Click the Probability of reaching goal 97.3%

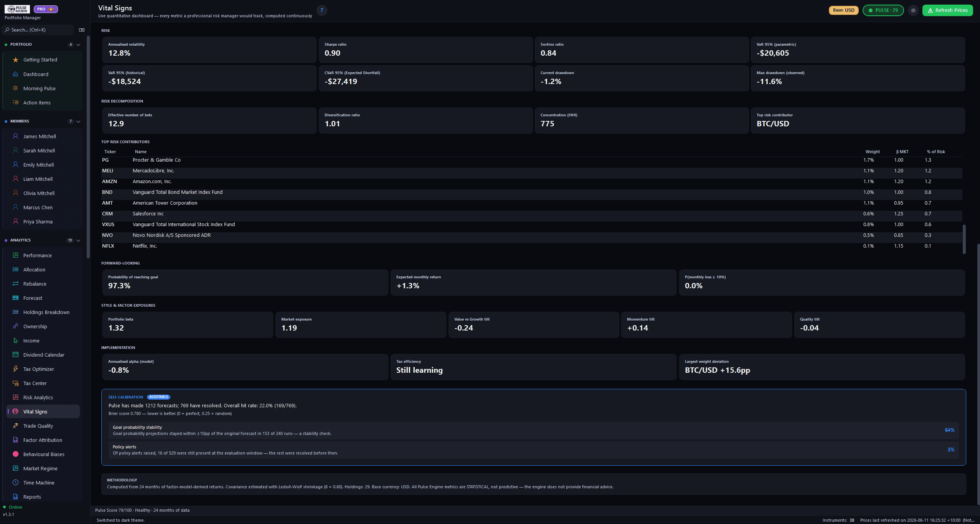[119, 286]
